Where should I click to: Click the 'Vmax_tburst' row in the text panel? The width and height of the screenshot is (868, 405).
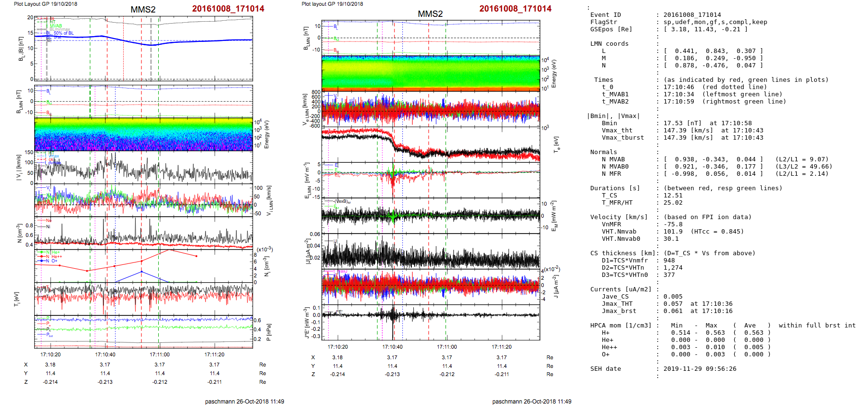[623, 138]
